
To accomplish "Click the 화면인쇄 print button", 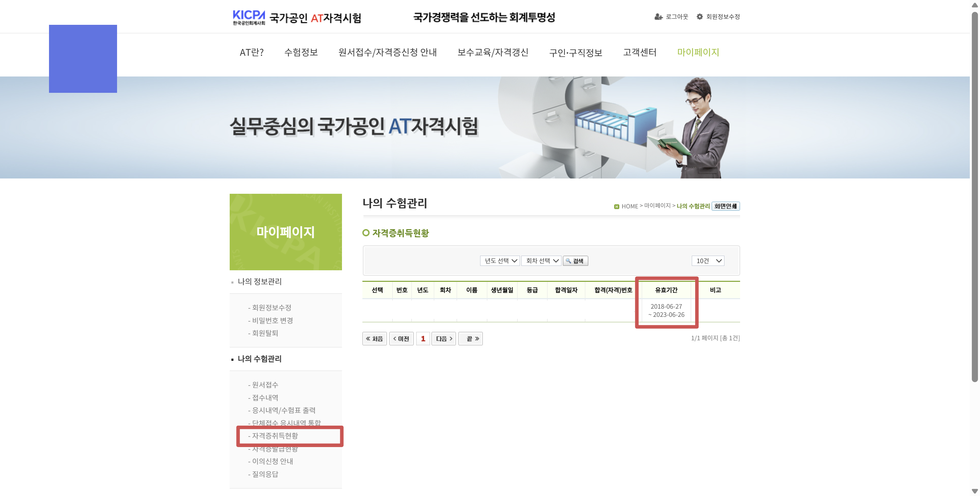I will 725,206.
